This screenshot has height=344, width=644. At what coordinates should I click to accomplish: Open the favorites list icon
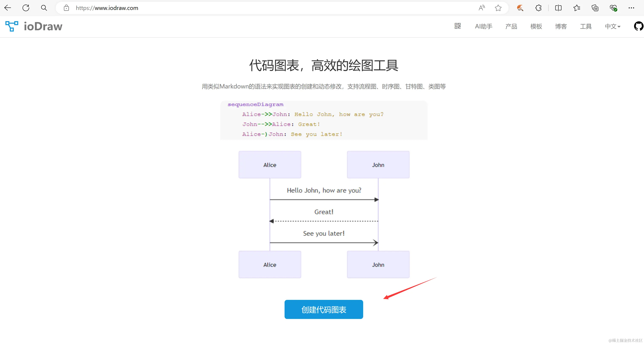(576, 8)
